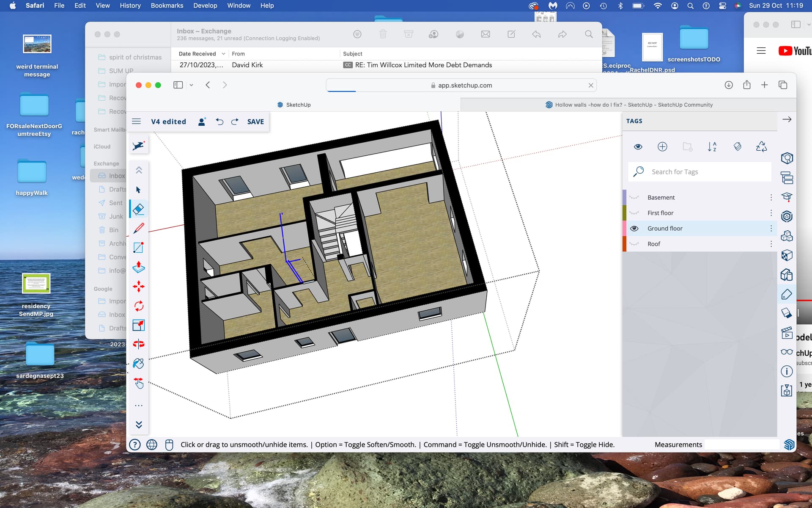812x508 pixels.
Task: Click the Add Tag plus icon
Action: point(662,146)
